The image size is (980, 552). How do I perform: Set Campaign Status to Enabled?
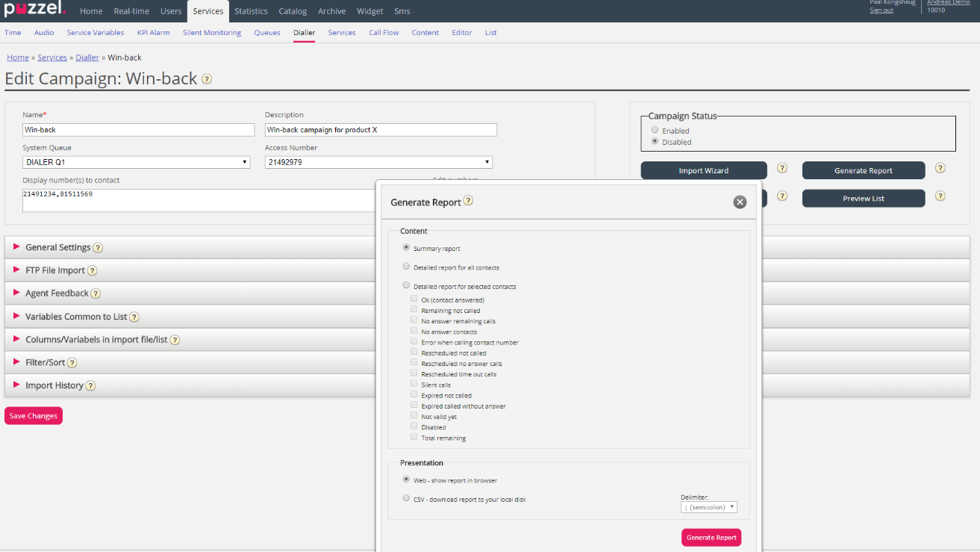pos(655,130)
